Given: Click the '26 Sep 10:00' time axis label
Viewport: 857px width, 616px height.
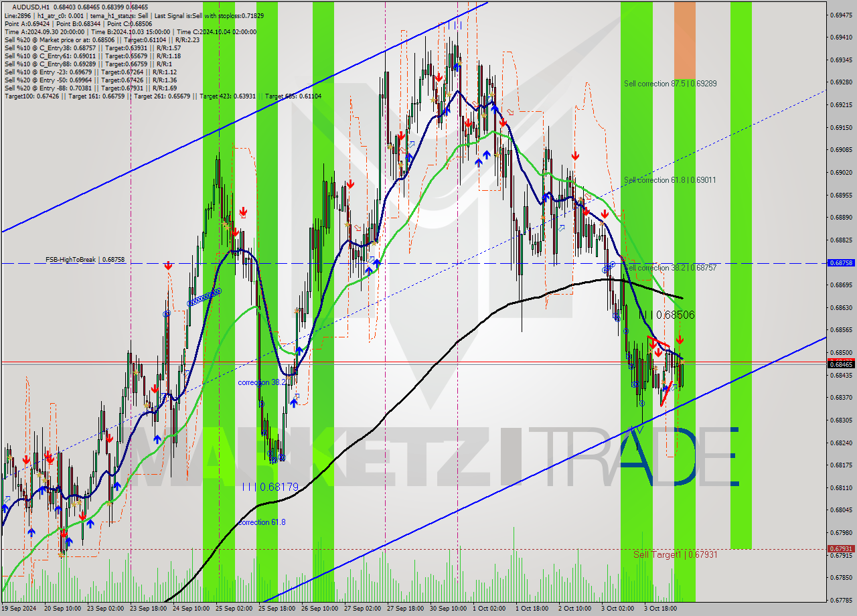Looking at the screenshot, I should [x=320, y=609].
